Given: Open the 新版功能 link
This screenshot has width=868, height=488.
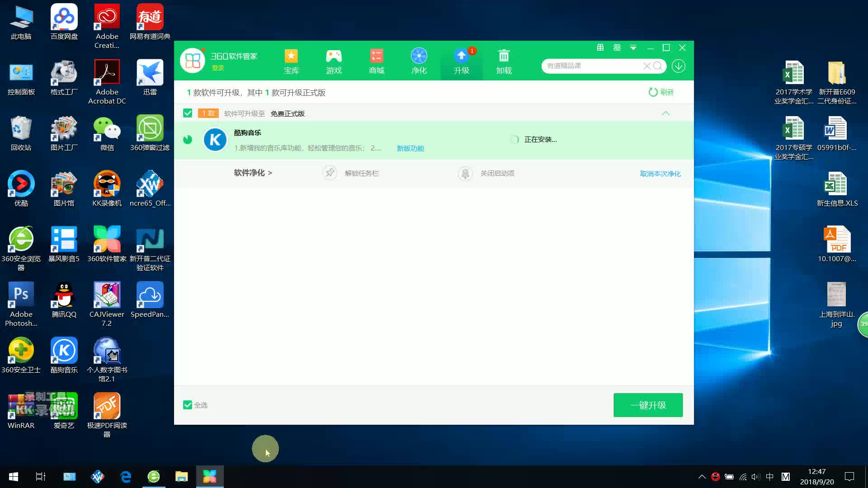Looking at the screenshot, I should tap(410, 148).
